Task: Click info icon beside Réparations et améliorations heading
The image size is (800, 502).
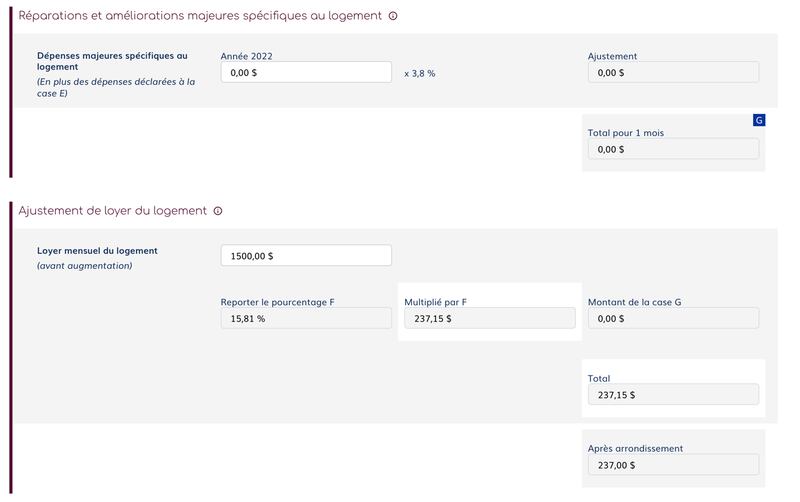Action: 393,16
